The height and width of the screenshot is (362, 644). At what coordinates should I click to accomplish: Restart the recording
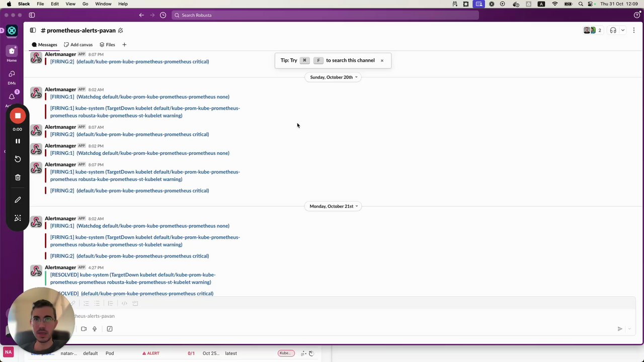pyautogui.click(x=18, y=159)
